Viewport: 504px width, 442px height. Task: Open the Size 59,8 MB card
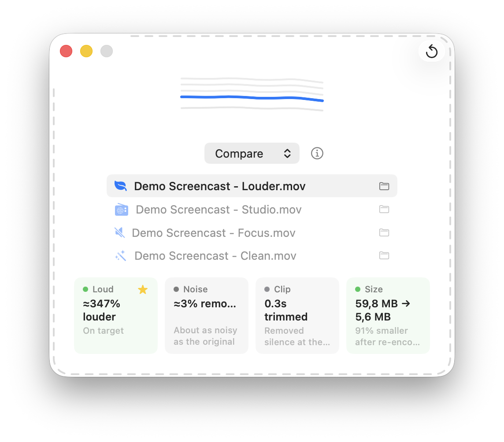[388, 316]
